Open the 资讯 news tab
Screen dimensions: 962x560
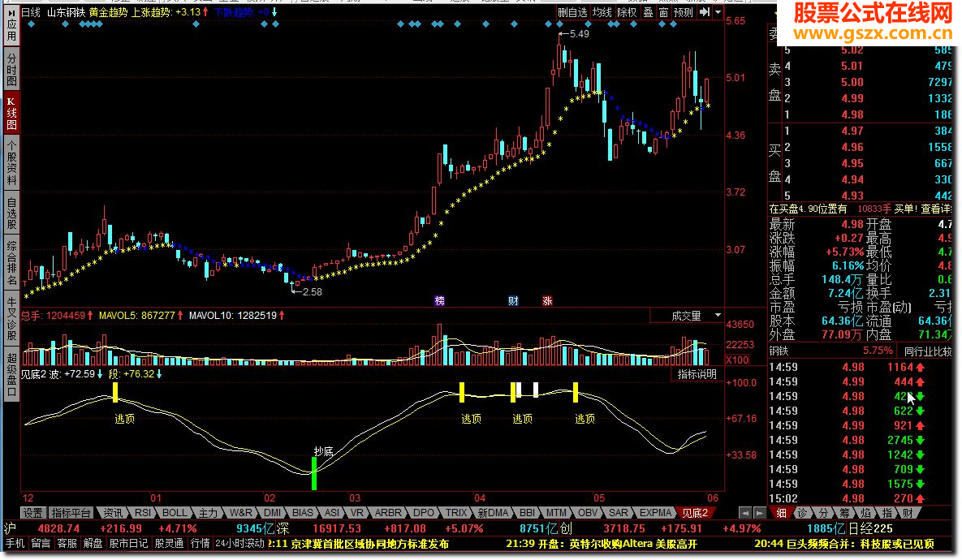click(x=112, y=513)
